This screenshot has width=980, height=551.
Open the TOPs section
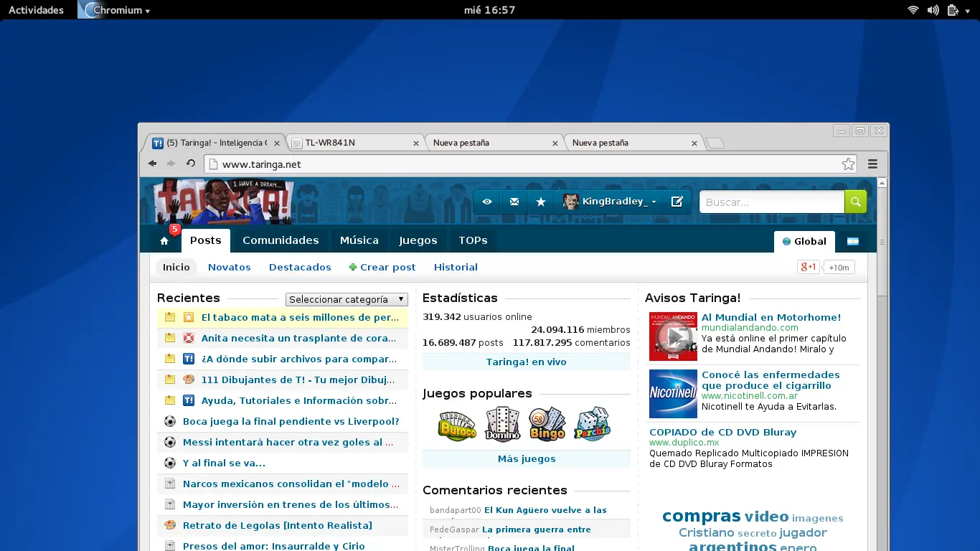point(473,240)
